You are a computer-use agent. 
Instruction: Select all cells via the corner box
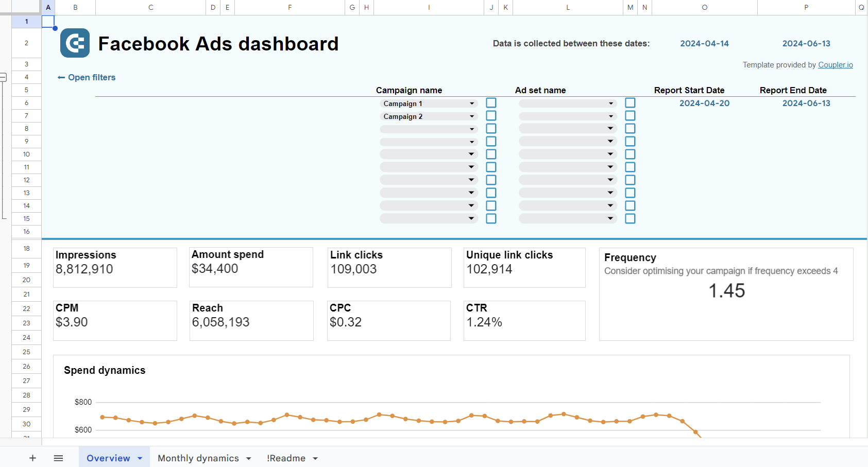click(25, 7)
